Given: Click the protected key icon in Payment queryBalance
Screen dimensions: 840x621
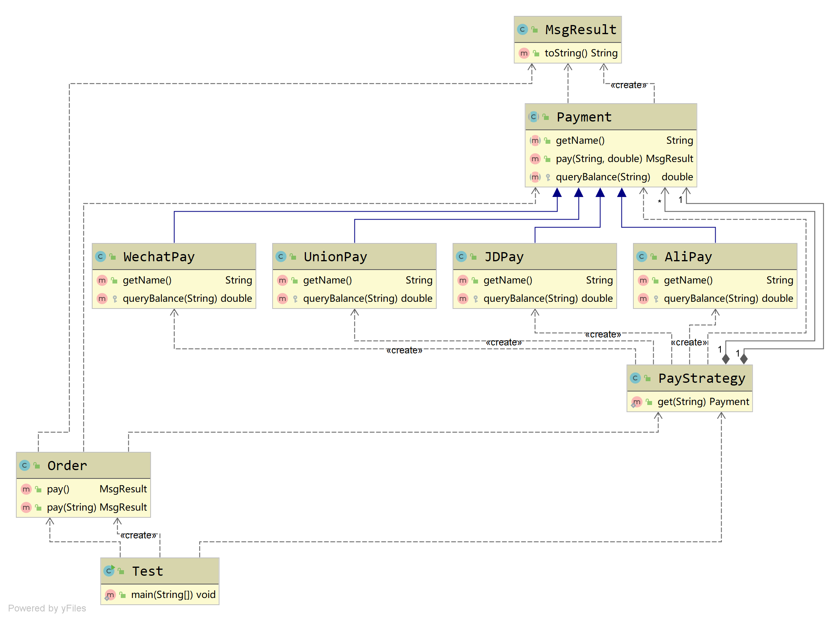Looking at the screenshot, I should pyautogui.click(x=548, y=177).
